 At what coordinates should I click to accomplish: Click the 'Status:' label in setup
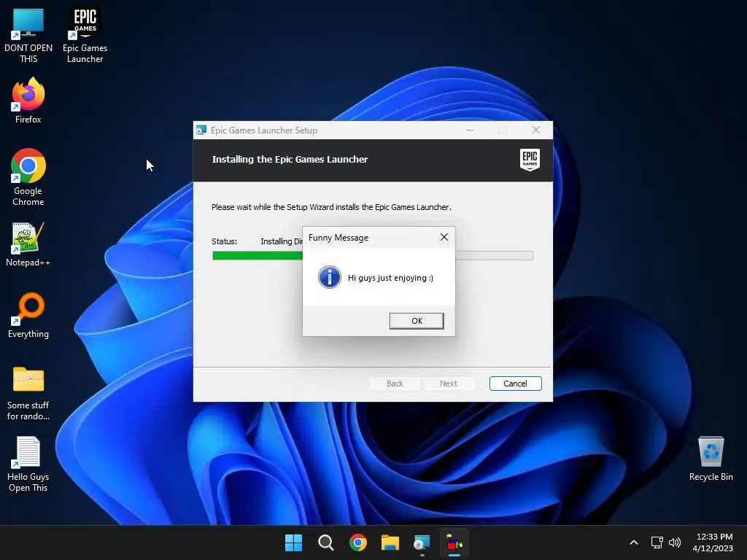coord(225,241)
